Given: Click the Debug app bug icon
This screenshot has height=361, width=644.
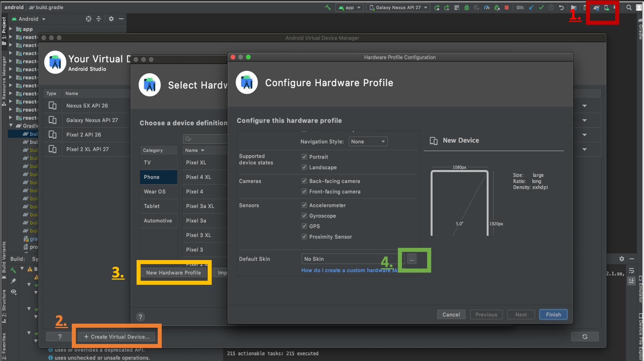Looking at the screenshot, I should (x=467, y=7).
